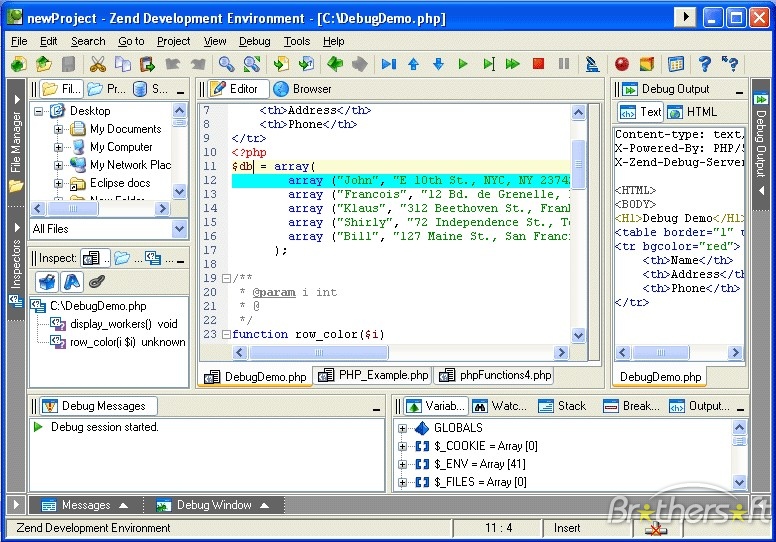Minimize the Debug Messages panel

click(x=377, y=409)
